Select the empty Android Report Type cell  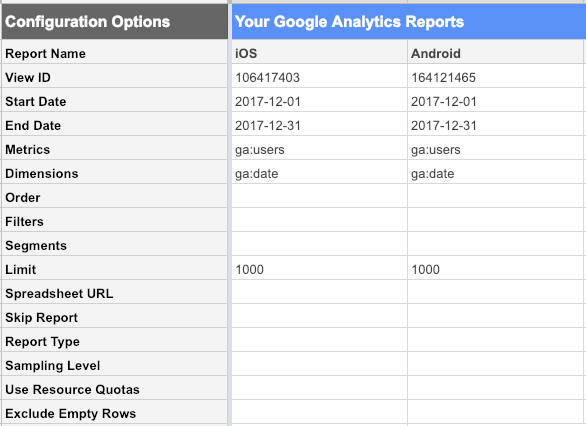[495, 341]
